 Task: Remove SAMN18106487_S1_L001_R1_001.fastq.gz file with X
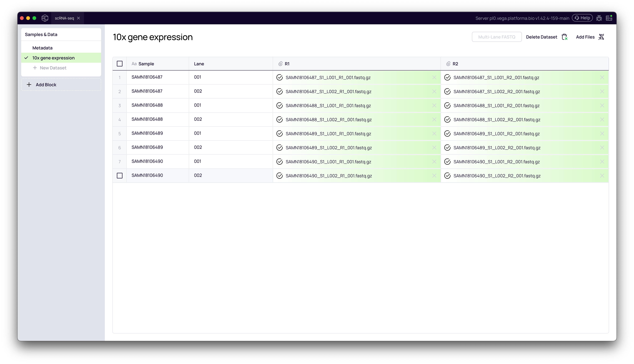[x=434, y=78]
